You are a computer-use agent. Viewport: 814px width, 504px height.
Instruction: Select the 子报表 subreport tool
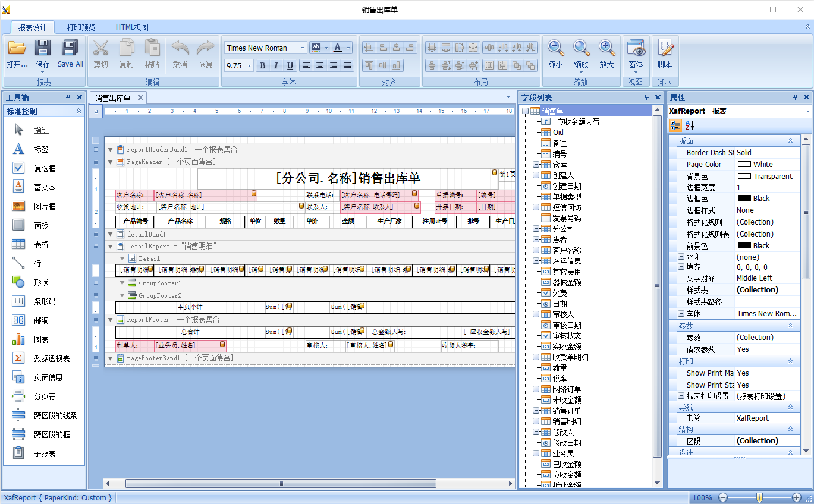(x=45, y=453)
